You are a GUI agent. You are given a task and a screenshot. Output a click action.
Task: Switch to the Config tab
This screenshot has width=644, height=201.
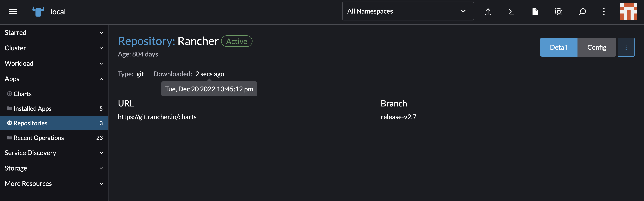tap(597, 47)
